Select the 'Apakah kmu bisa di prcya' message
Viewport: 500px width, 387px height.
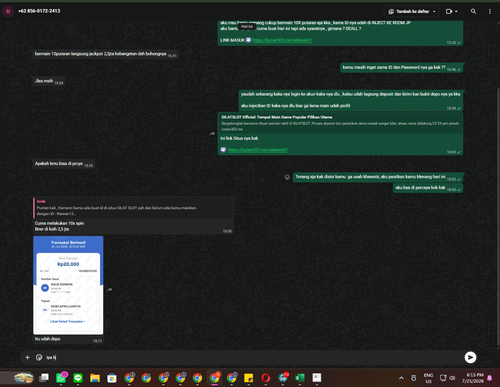tap(63, 164)
